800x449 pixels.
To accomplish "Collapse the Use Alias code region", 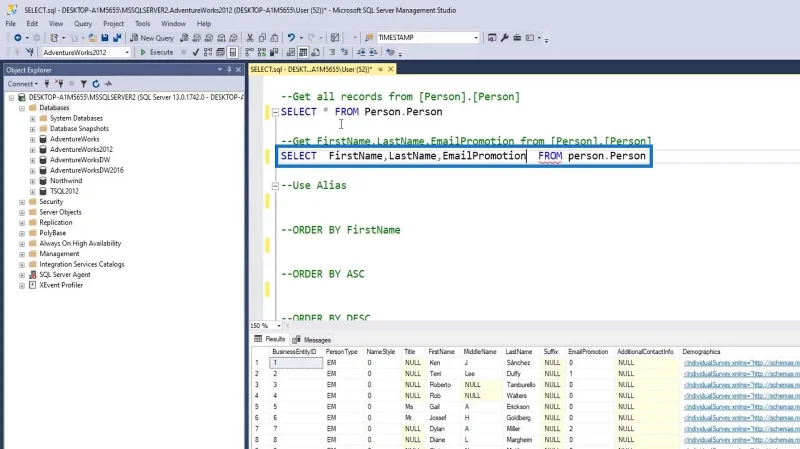I will 275,186.
